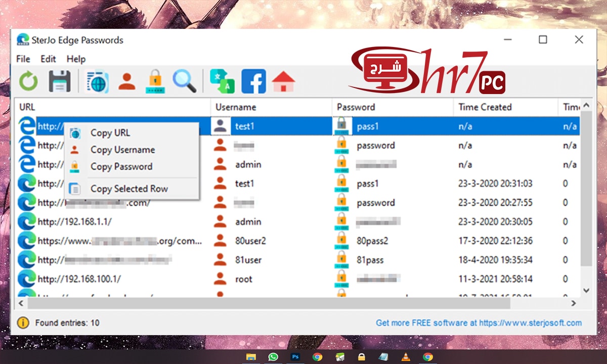Select the magnifier search icon

click(185, 81)
